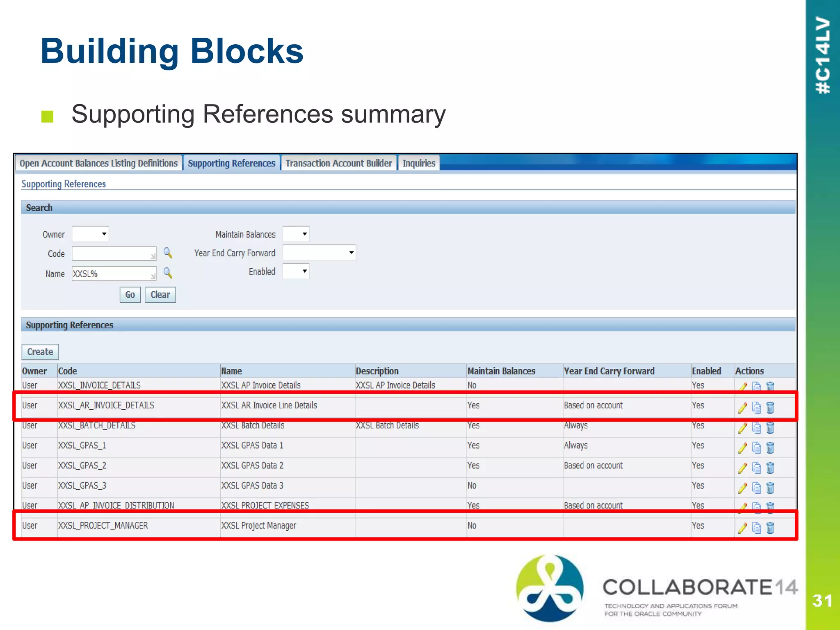Focus the Code input field
Image resolution: width=840 pixels, height=630 pixels.
pyautogui.click(x=114, y=253)
